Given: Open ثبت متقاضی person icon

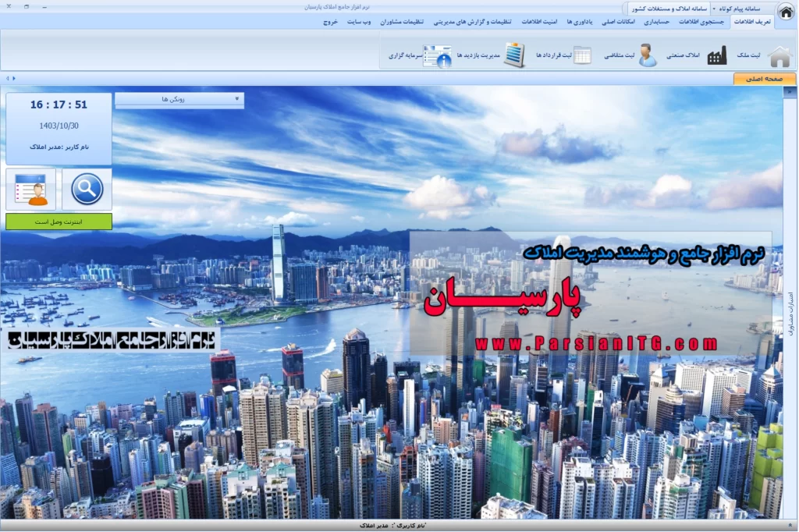Looking at the screenshot, I should click(648, 55).
